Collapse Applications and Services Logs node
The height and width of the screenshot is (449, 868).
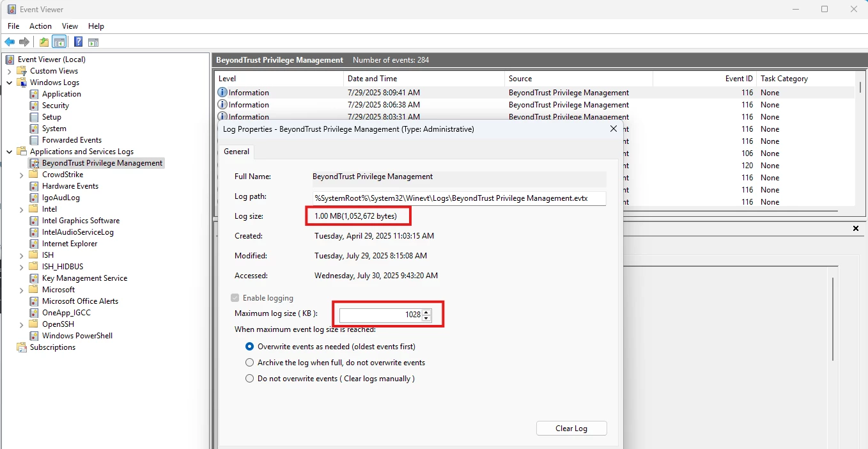pyautogui.click(x=10, y=152)
